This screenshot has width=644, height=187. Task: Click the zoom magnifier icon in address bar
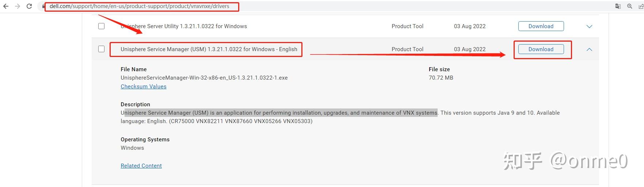tap(630, 6)
